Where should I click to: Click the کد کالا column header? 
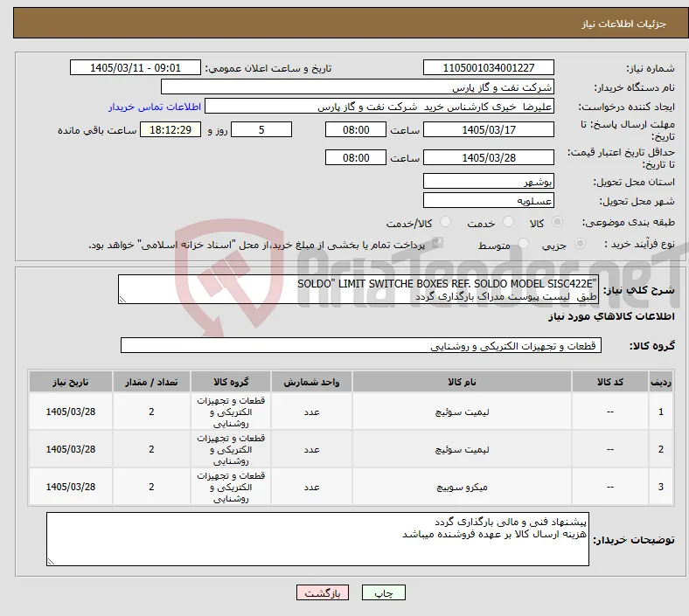610,382
